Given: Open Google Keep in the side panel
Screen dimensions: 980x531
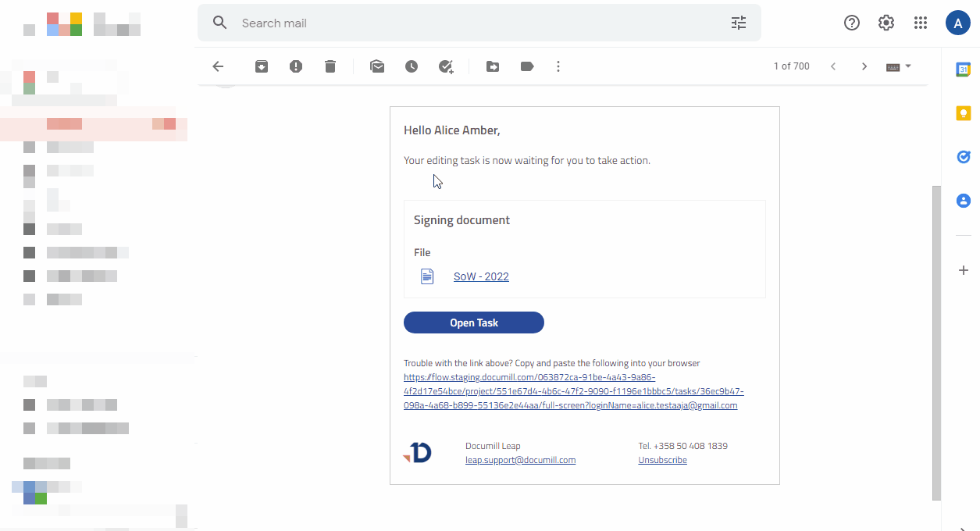Looking at the screenshot, I should click(x=964, y=112).
